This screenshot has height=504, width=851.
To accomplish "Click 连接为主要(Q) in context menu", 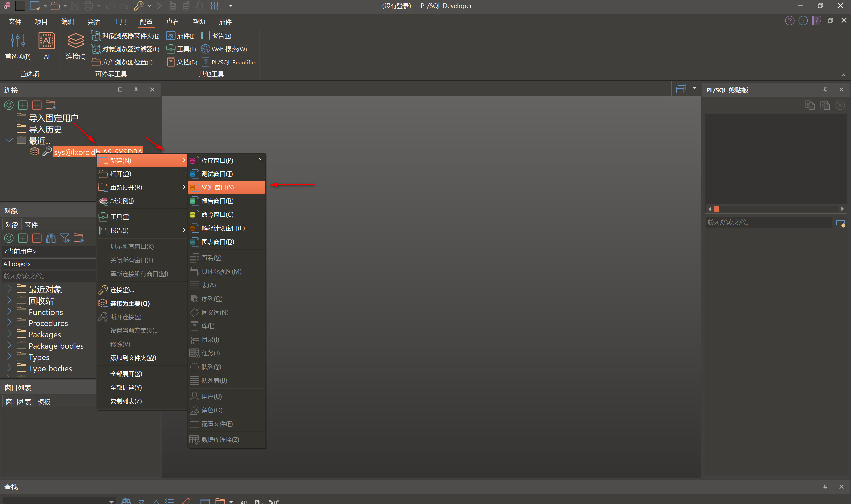I will [130, 303].
